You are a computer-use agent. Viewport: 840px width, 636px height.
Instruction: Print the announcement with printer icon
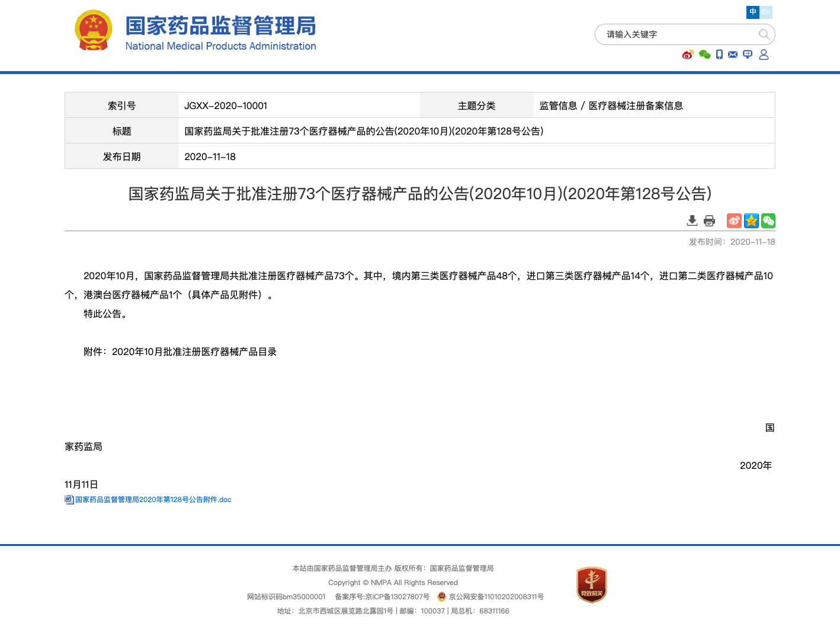(x=709, y=221)
